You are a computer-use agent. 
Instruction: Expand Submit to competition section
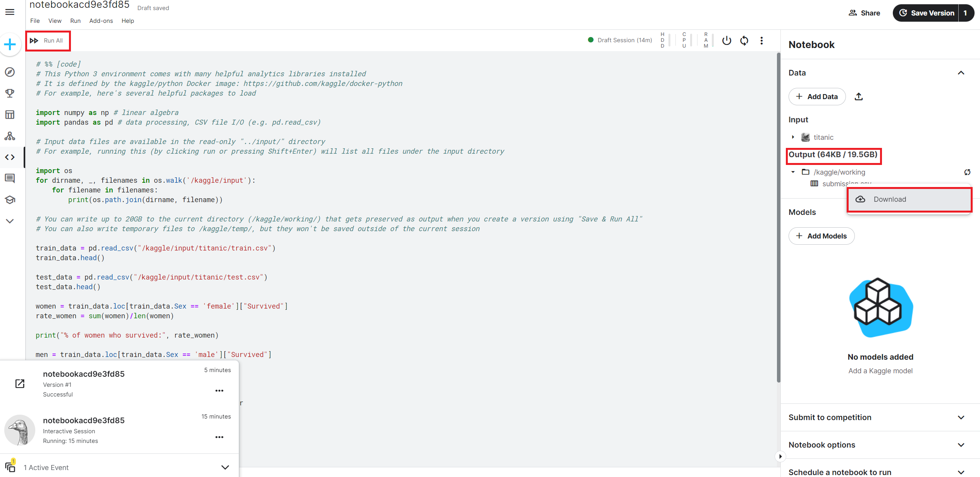961,417
